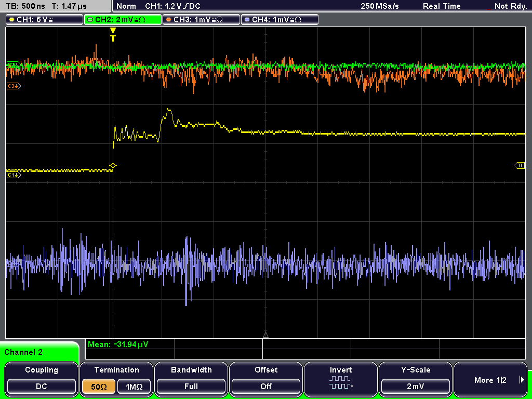
Task: Click the trigger point diamond on waveform
Action: [113, 166]
